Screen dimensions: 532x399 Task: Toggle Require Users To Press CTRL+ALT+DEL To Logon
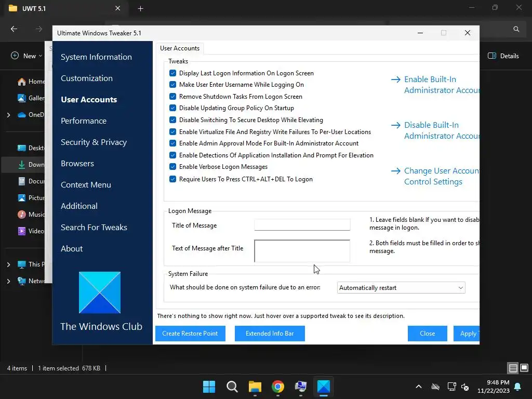pos(172,179)
